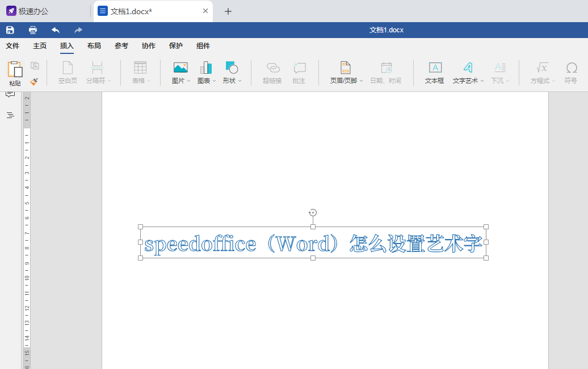Open the comments panel in left sidebar
Screen dimensions: 588x369
(x=10, y=94)
